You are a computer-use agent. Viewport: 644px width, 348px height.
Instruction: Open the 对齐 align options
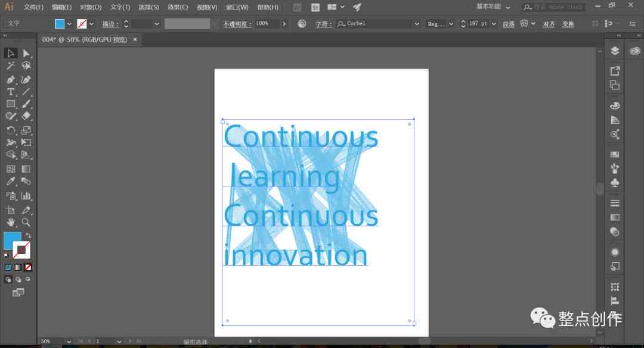tap(549, 24)
